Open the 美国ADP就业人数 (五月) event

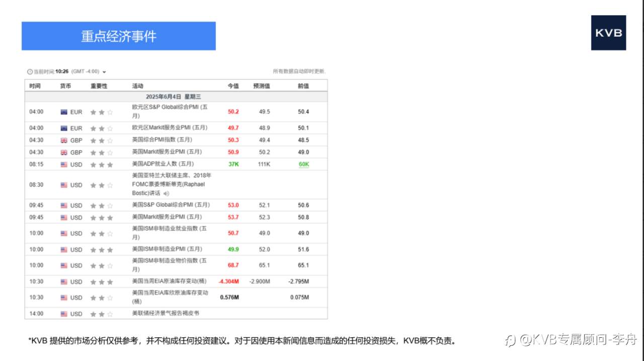click(x=163, y=164)
